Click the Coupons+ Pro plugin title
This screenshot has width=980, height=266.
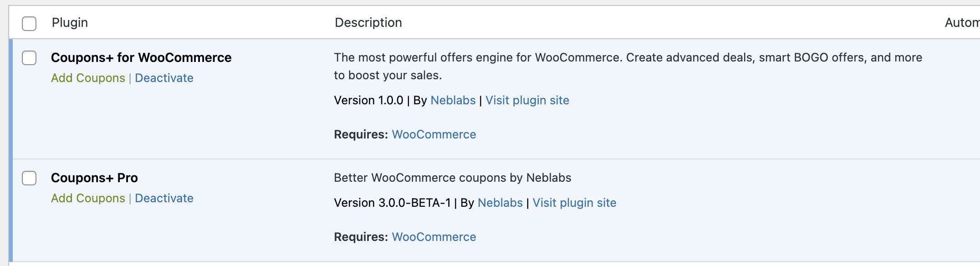(94, 178)
